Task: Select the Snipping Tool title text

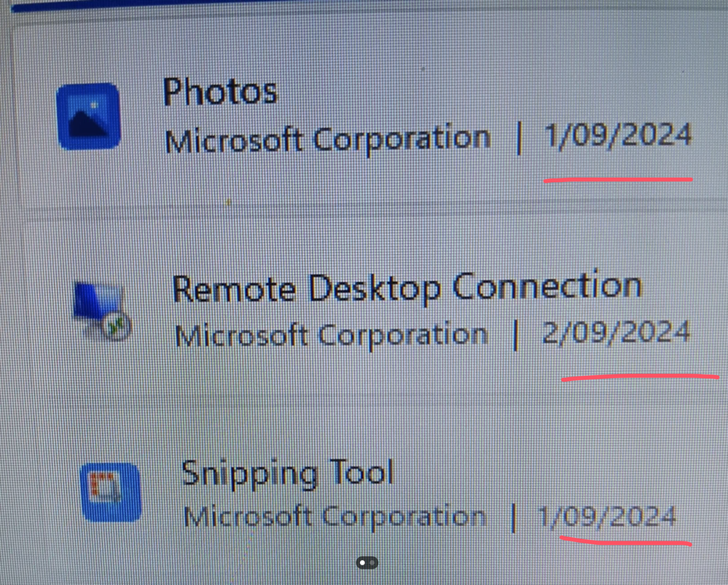Action: pyautogui.click(x=287, y=473)
